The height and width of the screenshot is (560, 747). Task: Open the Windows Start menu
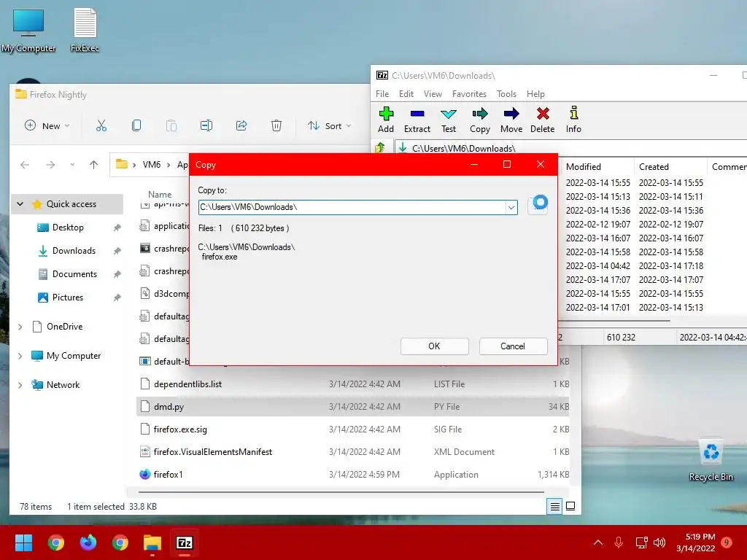click(23, 542)
